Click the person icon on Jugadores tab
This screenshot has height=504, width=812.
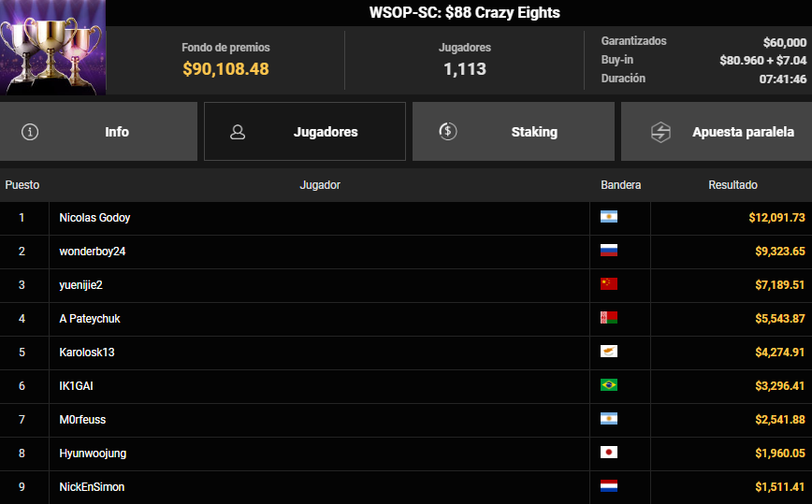(x=238, y=132)
